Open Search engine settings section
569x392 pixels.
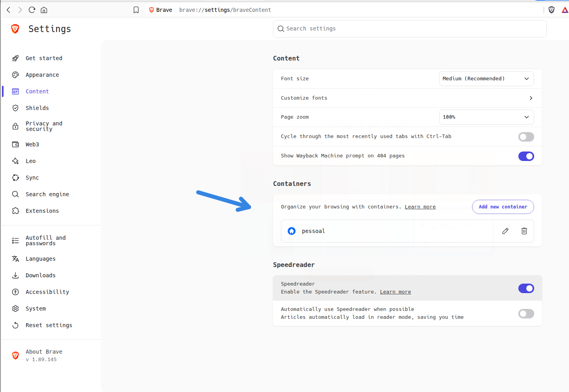(x=47, y=194)
